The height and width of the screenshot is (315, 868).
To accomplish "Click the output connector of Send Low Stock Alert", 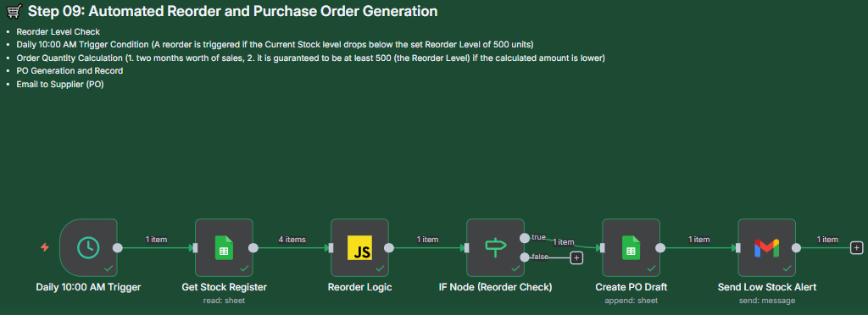I will [796, 248].
